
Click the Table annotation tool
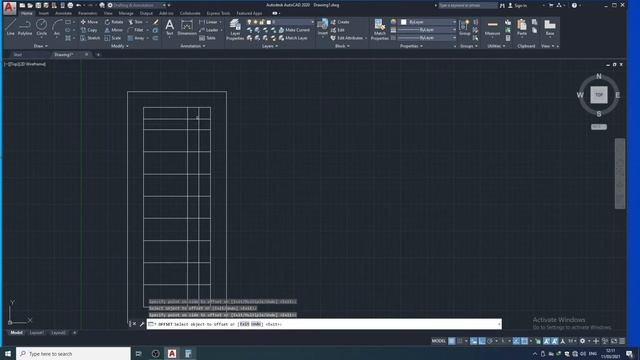207,38
